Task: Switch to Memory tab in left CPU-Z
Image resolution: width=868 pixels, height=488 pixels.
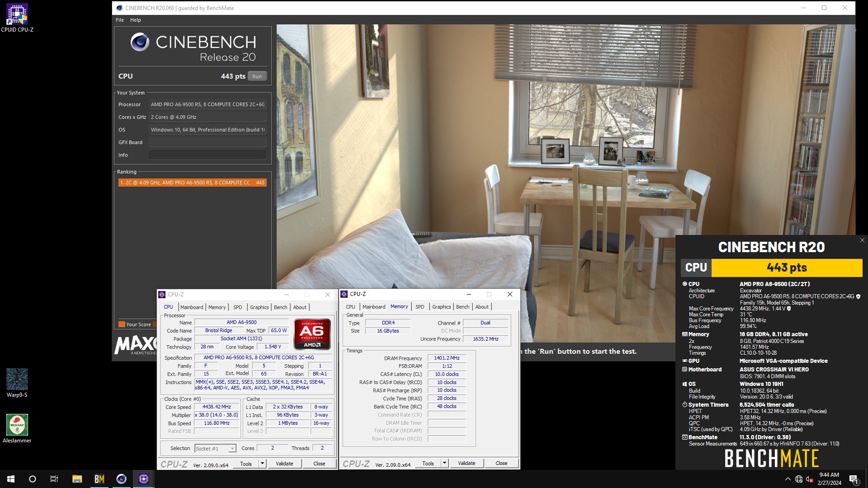Action: pyautogui.click(x=217, y=307)
